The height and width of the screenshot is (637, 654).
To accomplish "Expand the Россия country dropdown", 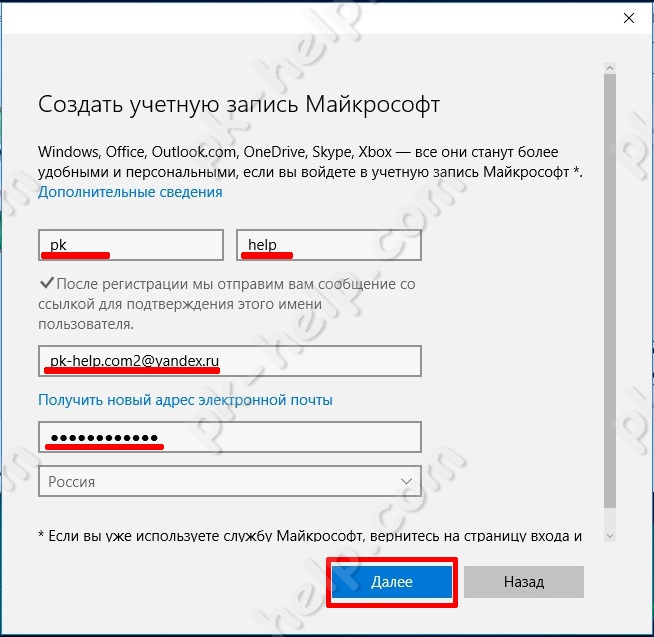I will 230,481.
